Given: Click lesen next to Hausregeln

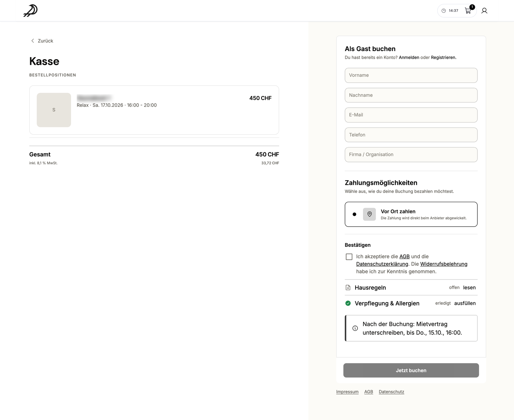Looking at the screenshot, I should pos(469,288).
